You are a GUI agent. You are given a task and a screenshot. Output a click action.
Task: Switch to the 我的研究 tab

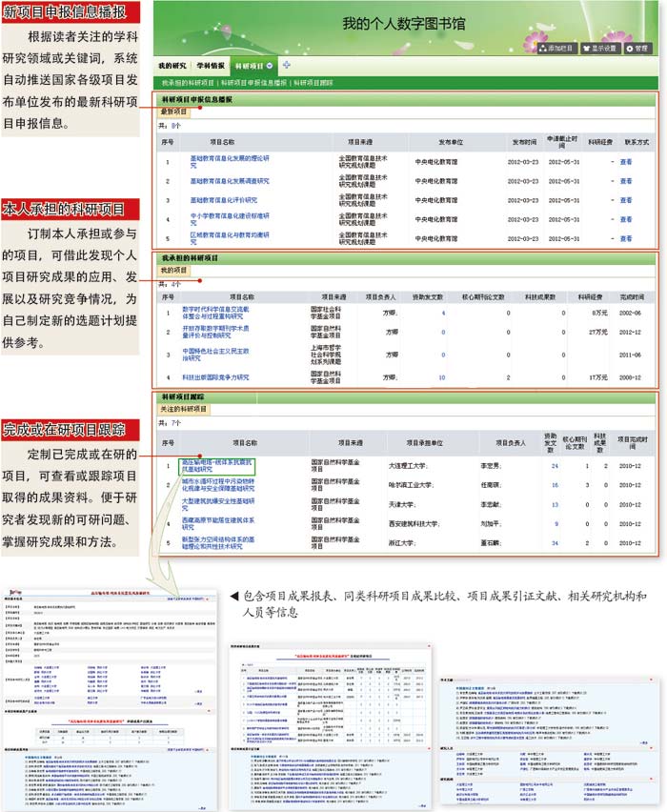(172, 66)
